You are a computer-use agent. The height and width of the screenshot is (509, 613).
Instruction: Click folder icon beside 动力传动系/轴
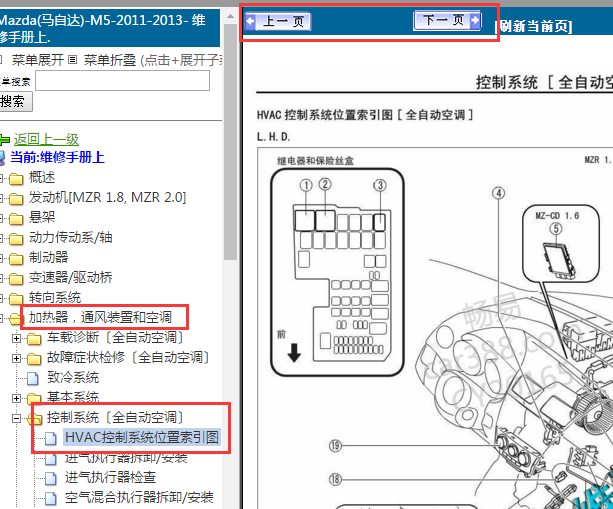click(x=16, y=239)
